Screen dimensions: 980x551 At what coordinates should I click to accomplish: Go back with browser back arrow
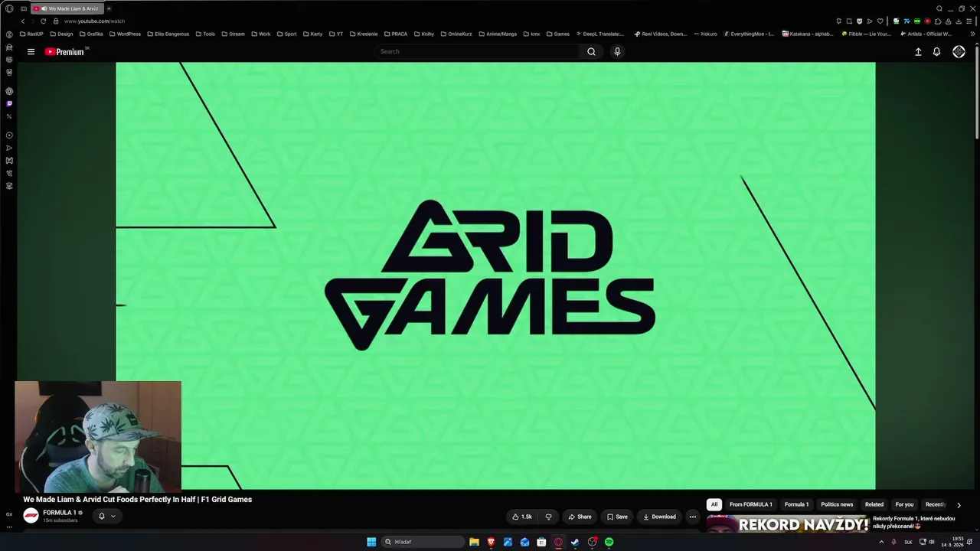[x=23, y=21]
